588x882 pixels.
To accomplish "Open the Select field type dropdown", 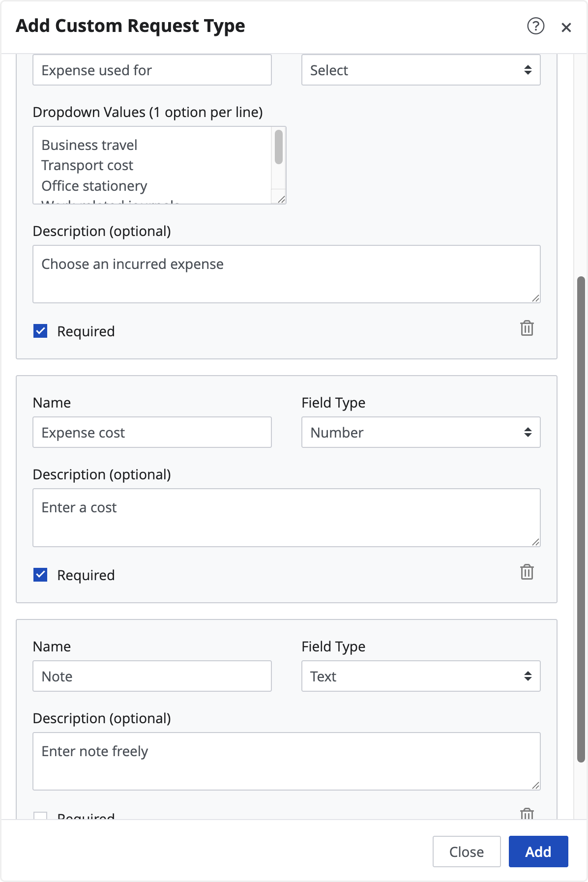I will tap(420, 70).
